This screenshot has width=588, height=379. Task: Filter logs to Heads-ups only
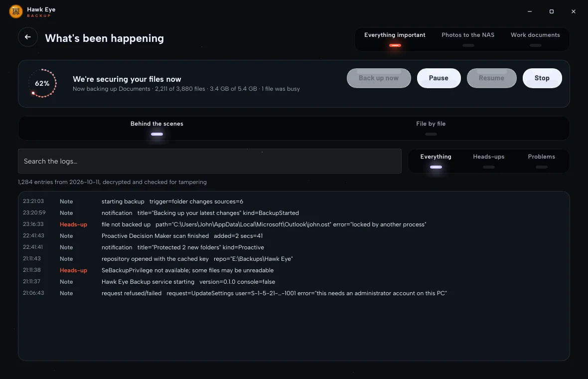click(489, 161)
